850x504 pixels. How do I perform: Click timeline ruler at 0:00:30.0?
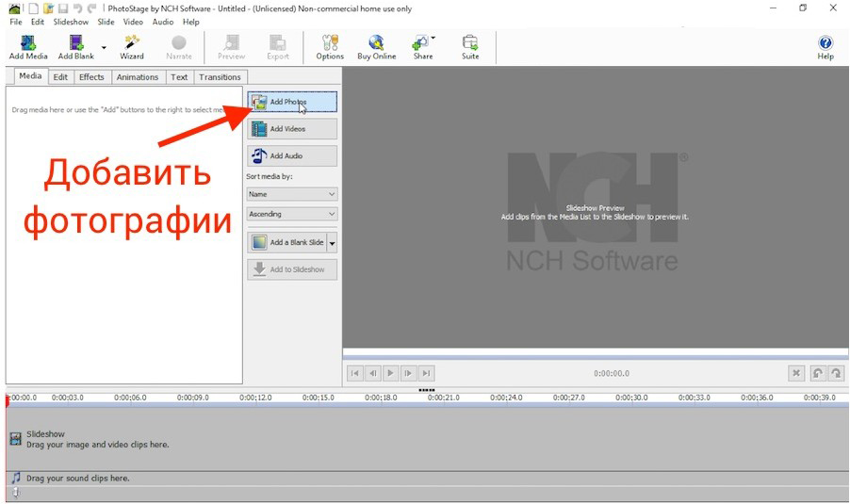(631, 398)
